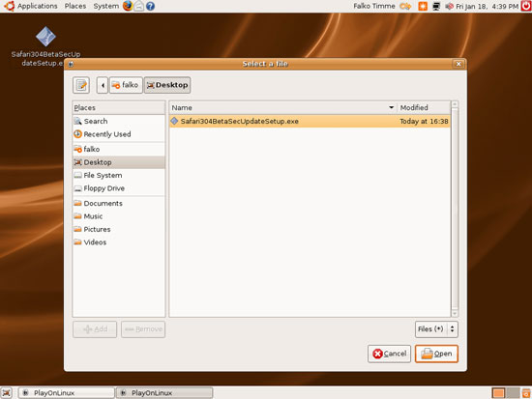Open the Music bookmark folder

119,216
